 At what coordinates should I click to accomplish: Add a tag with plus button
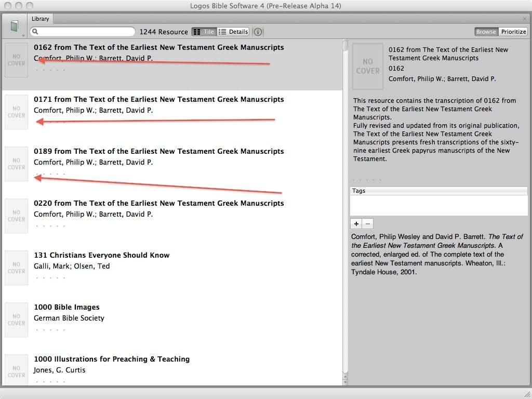pos(356,223)
